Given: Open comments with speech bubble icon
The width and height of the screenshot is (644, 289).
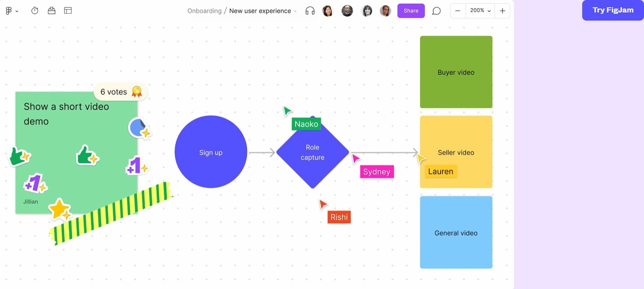Looking at the screenshot, I should (x=436, y=11).
